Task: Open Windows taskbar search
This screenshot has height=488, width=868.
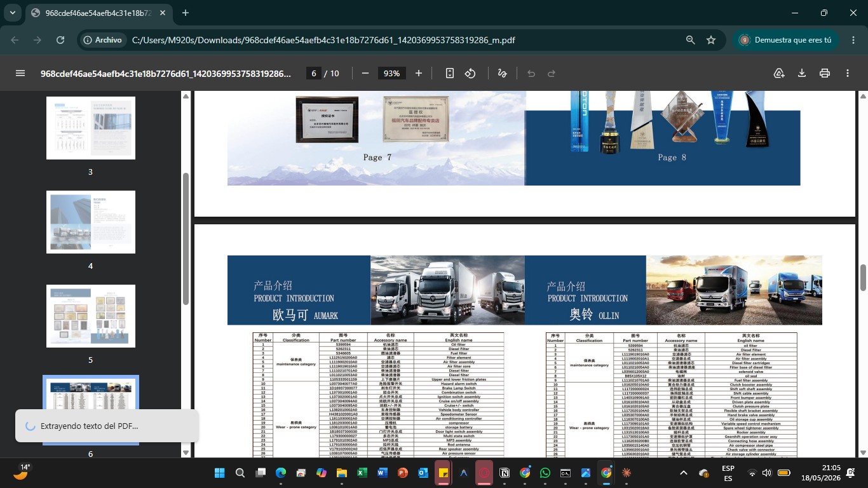Action: click(x=240, y=473)
